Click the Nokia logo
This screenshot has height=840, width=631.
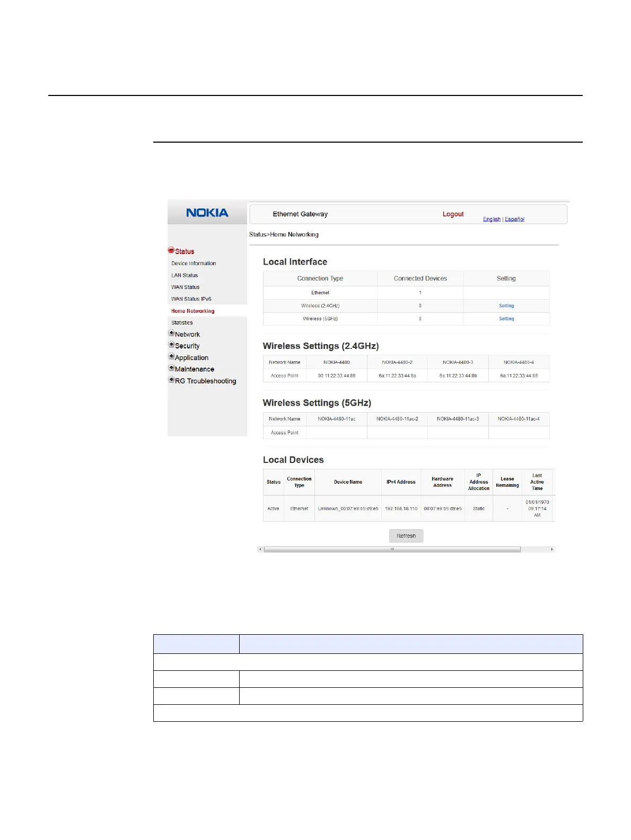tap(207, 213)
